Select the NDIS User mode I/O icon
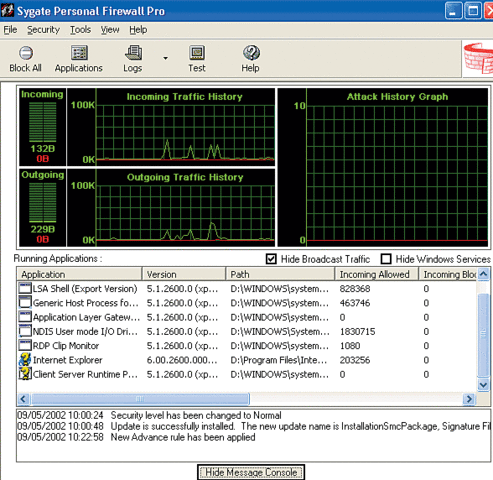Viewport: 493px width, 480px height. click(25, 332)
